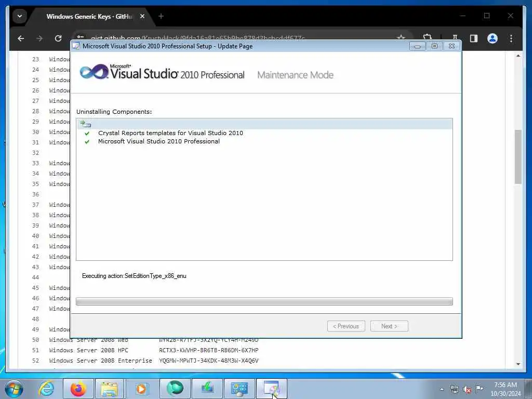The width and height of the screenshot is (532, 399).
Task: Click gist line number 44
Action: pos(36,277)
